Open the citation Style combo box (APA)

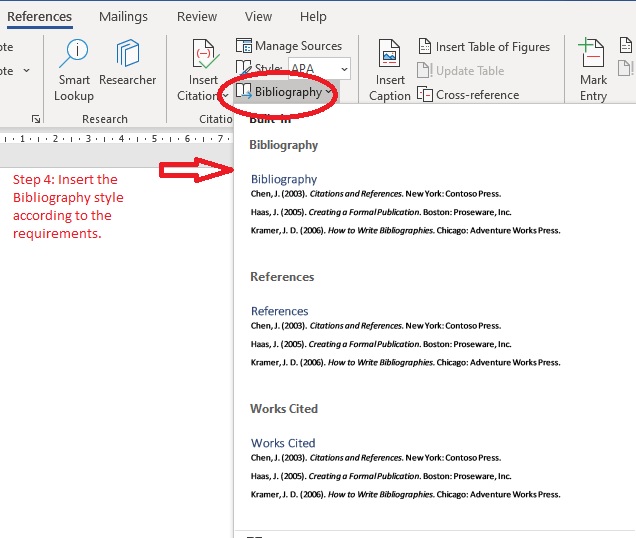(x=319, y=69)
